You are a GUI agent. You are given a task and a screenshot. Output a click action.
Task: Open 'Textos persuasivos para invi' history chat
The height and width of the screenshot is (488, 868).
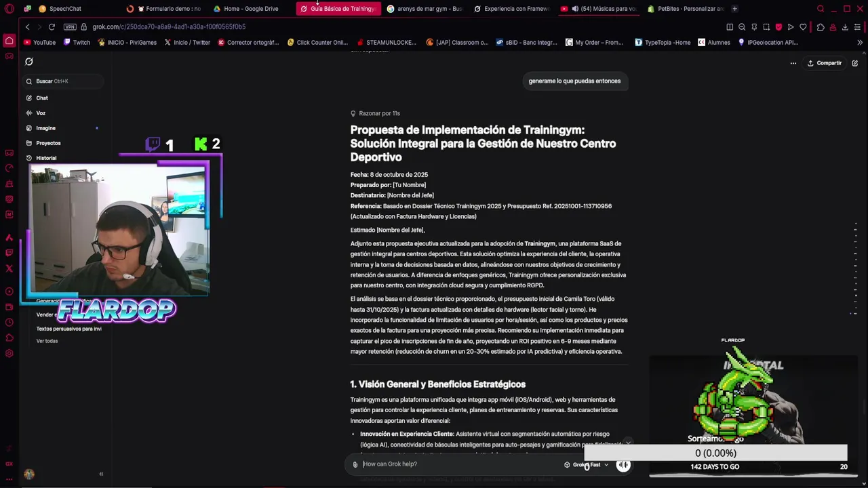(x=68, y=329)
